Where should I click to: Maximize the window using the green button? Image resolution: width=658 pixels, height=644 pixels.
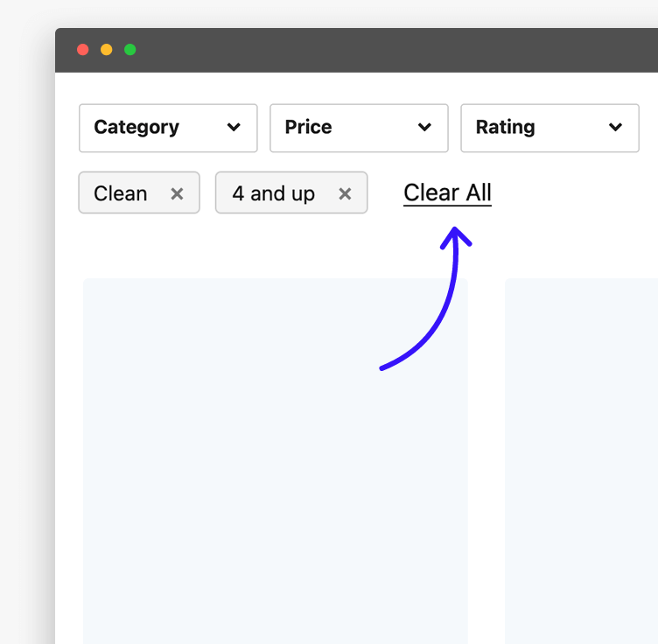tap(129, 50)
